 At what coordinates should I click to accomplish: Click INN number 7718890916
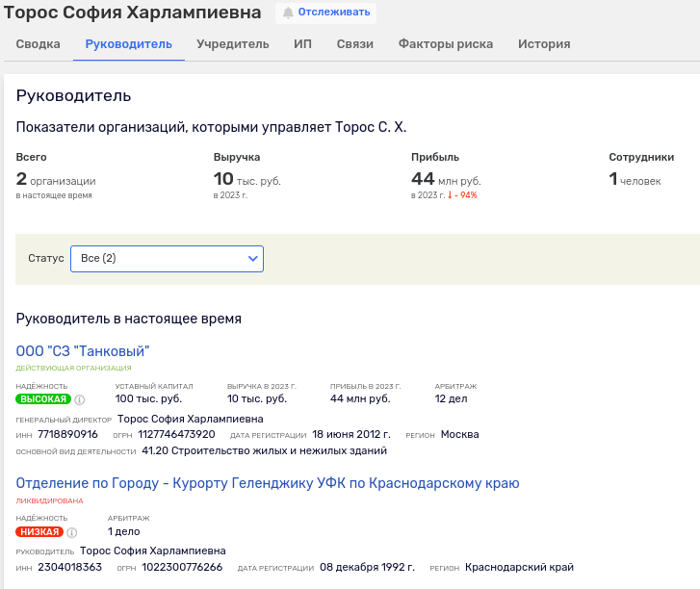pos(67,434)
